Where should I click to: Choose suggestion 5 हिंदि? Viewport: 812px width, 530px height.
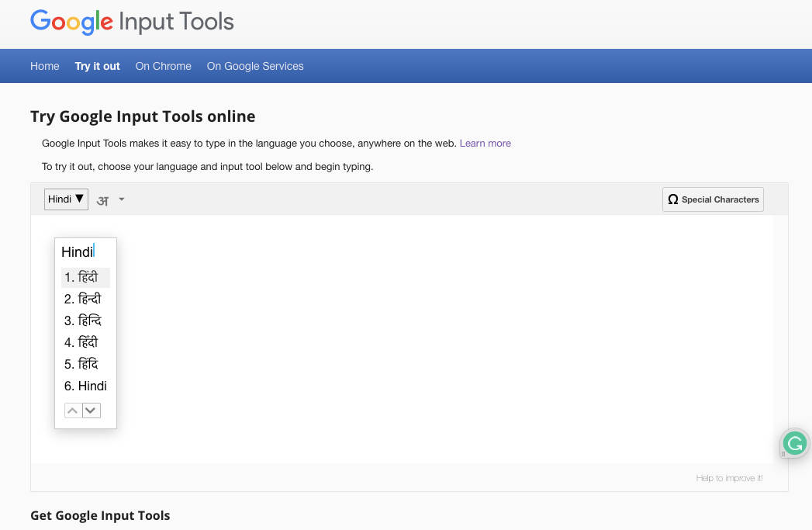point(85,364)
